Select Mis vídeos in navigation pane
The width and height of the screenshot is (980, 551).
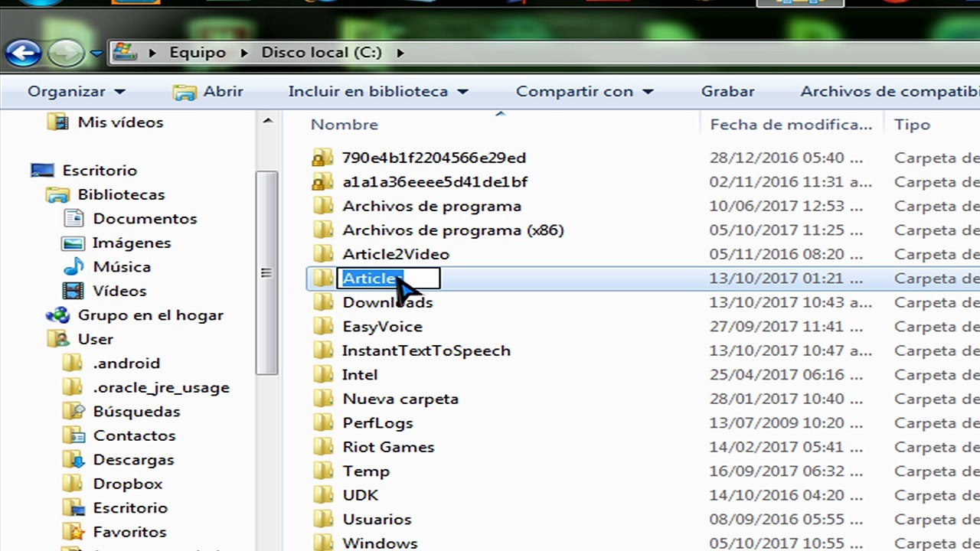click(x=120, y=122)
